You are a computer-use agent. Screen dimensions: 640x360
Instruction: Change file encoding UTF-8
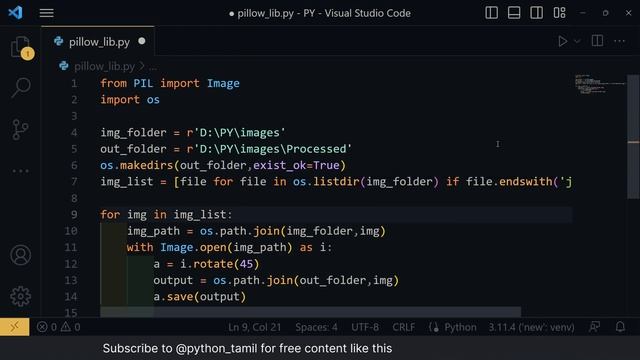pyautogui.click(x=365, y=327)
